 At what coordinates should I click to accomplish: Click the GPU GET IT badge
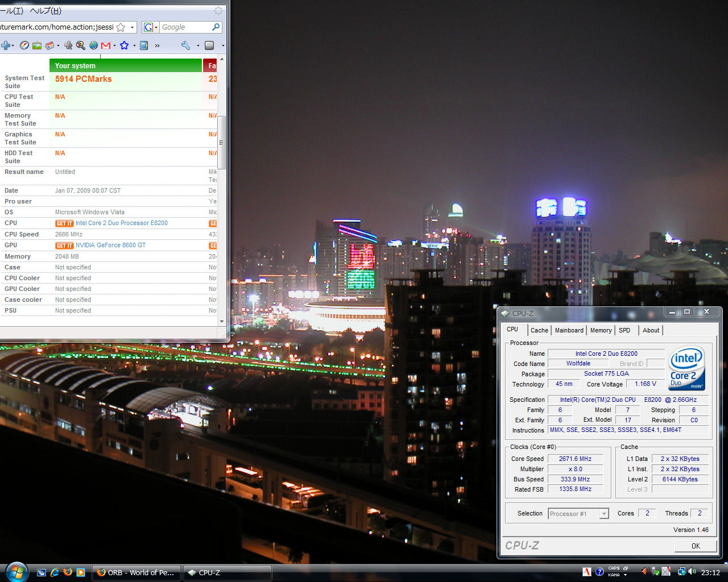click(x=64, y=246)
